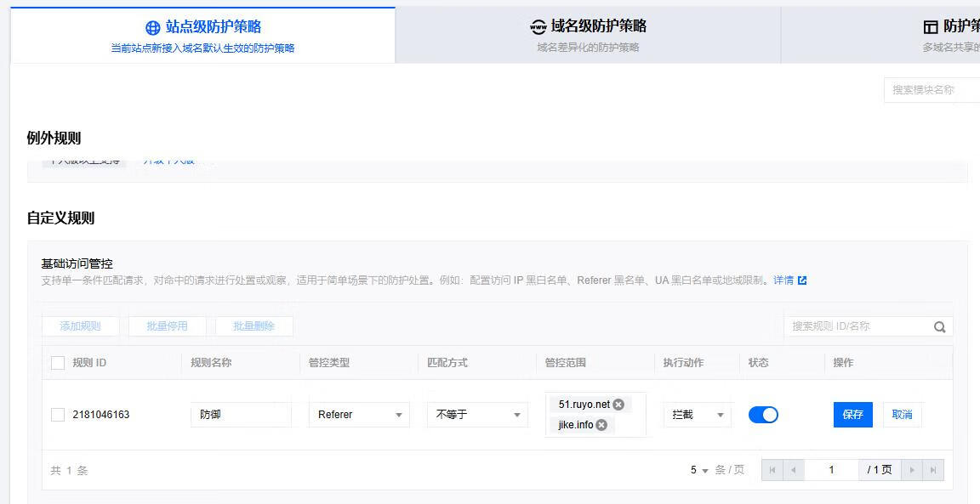This screenshot has height=504, width=980.
Task: Click the rule name field 防御
Action: 241,415
